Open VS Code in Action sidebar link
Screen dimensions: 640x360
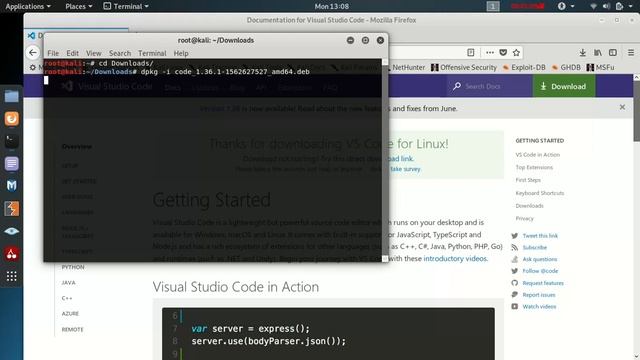(x=538, y=155)
